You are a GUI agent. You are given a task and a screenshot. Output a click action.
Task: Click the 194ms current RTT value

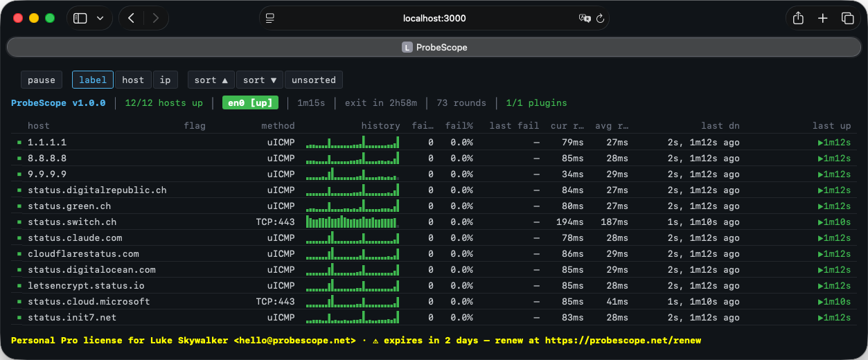tap(569, 222)
